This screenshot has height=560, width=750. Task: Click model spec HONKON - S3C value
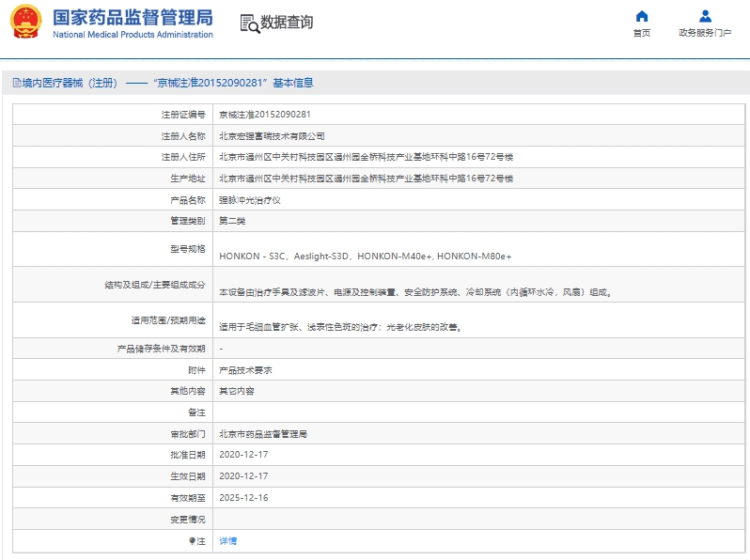click(366, 257)
